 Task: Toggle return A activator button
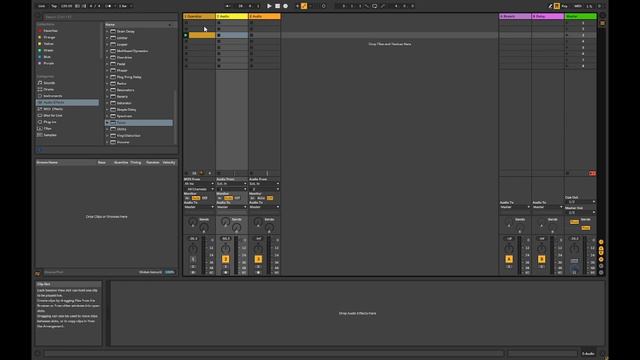click(x=509, y=259)
